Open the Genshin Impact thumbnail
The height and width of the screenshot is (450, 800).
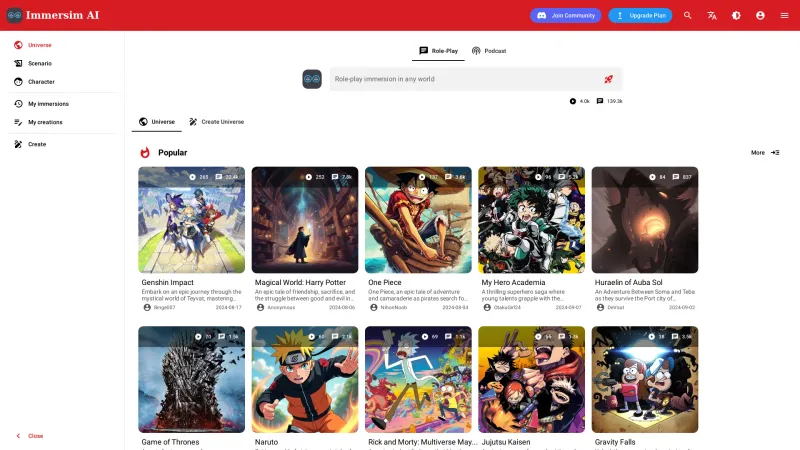pos(191,220)
